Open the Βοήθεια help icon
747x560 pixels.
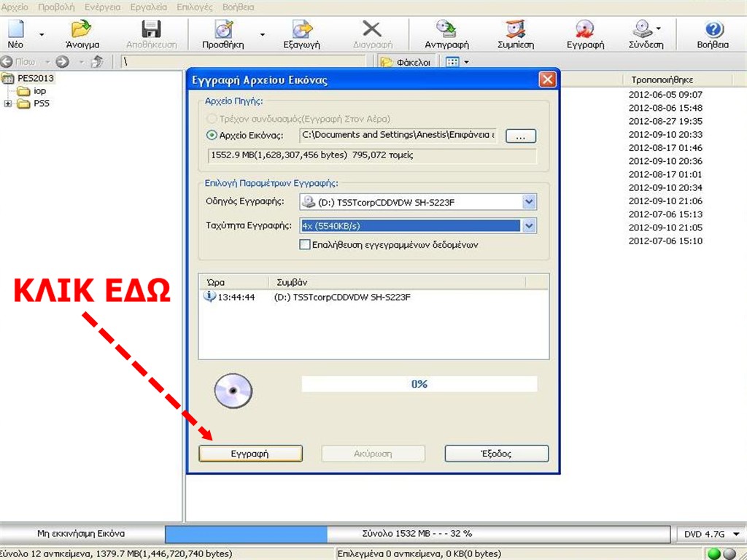[x=713, y=30]
